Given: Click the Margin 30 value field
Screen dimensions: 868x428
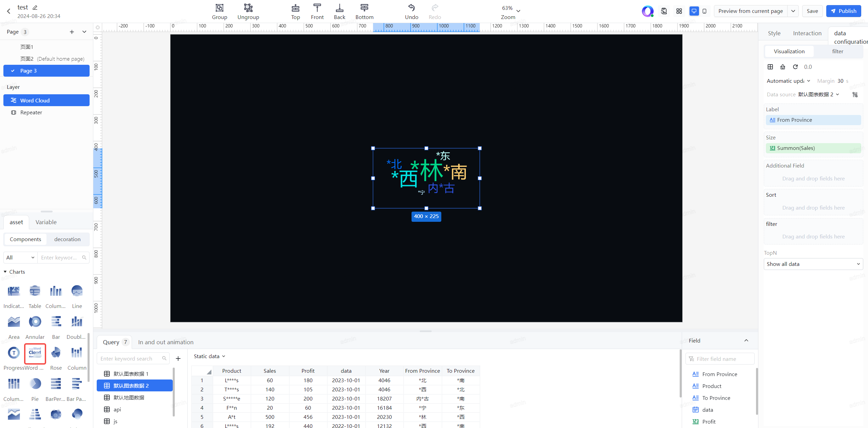Looking at the screenshot, I should (x=840, y=81).
